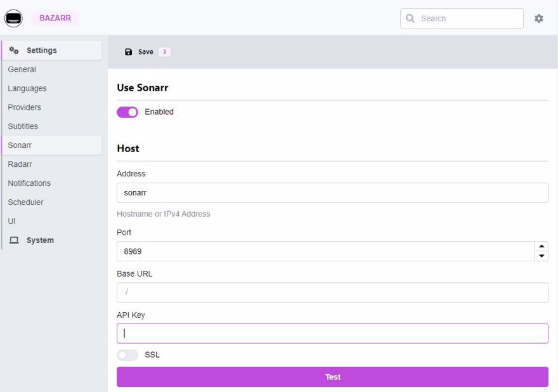Open General settings page
The width and height of the screenshot is (558, 392).
click(x=22, y=69)
